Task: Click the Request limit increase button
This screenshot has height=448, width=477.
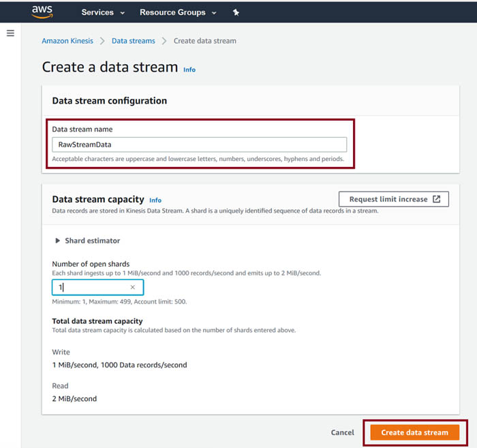Action: [x=394, y=199]
